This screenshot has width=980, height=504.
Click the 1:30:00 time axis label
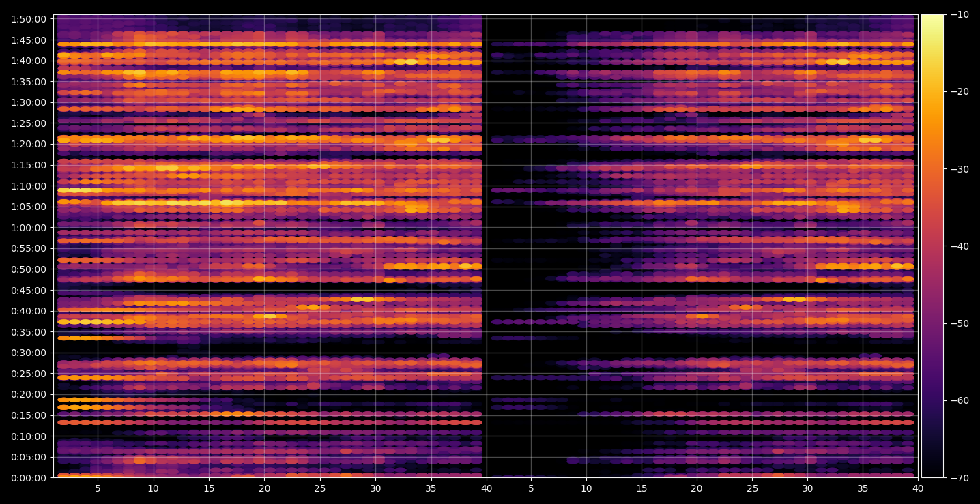(29, 102)
